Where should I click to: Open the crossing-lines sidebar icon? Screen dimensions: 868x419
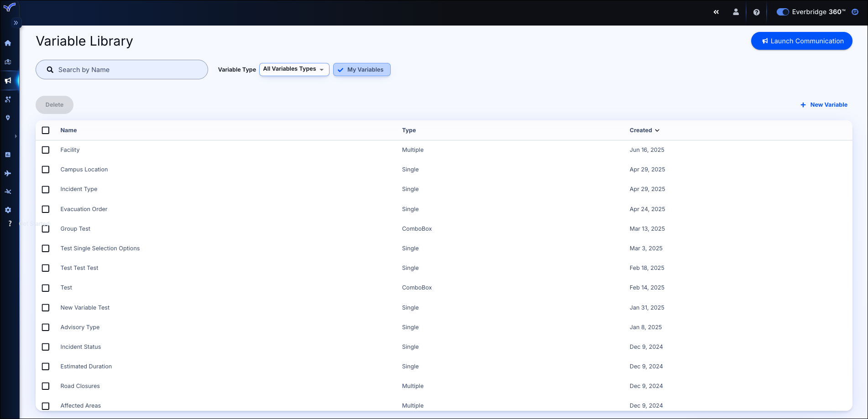click(x=8, y=191)
